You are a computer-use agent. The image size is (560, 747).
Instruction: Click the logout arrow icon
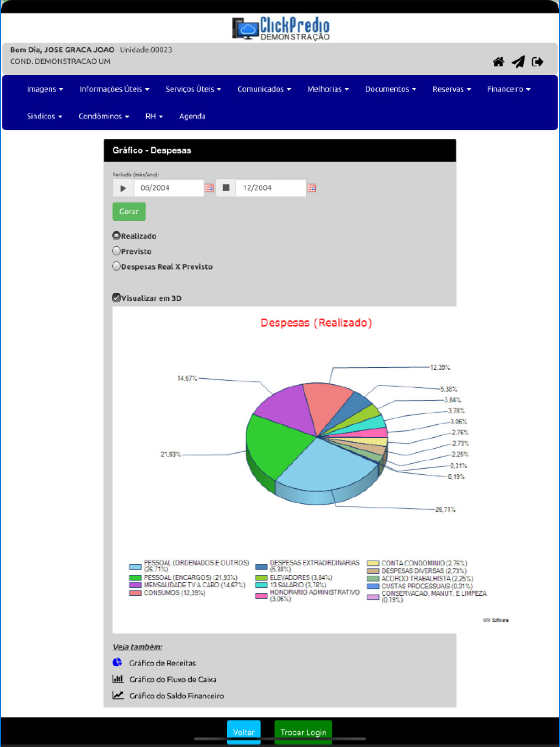537,62
